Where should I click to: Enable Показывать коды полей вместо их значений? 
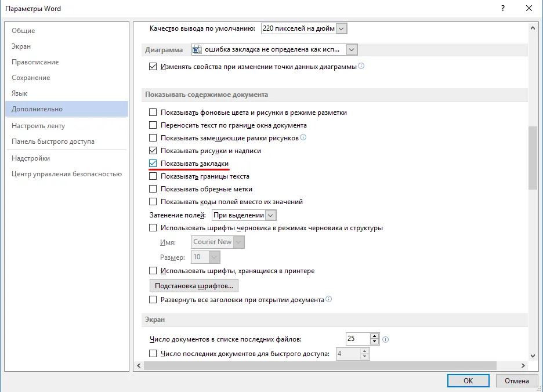[x=153, y=202]
